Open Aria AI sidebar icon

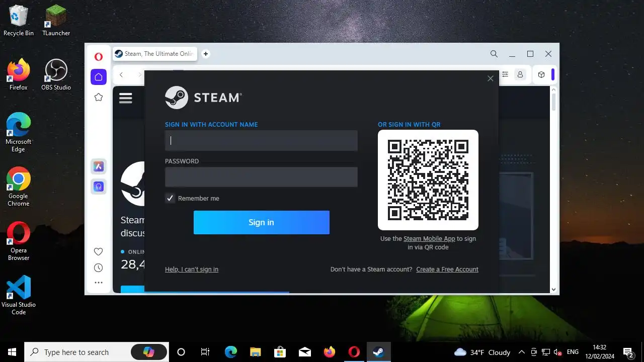pyautogui.click(x=99, y=166)
